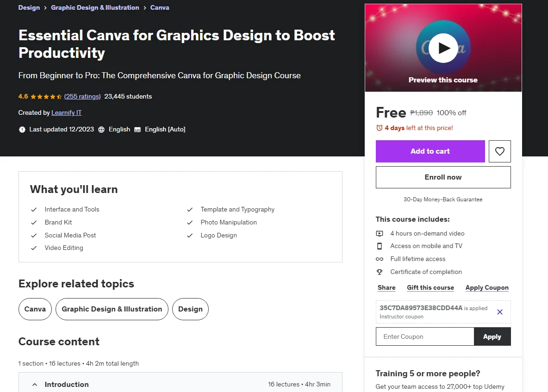Click the 'Certificate of completion' text
Screen dimensions: 548x392
point(426,272)
